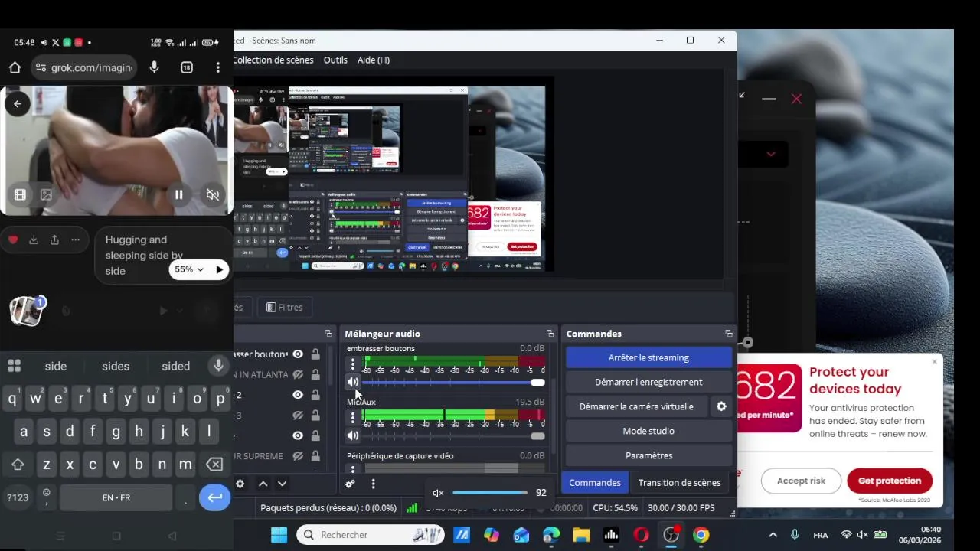Tap the keyboard suggestion 'sided'
The width and height of the screenshot is (980, 551).
pyautogui.click(x=175, y=366)
